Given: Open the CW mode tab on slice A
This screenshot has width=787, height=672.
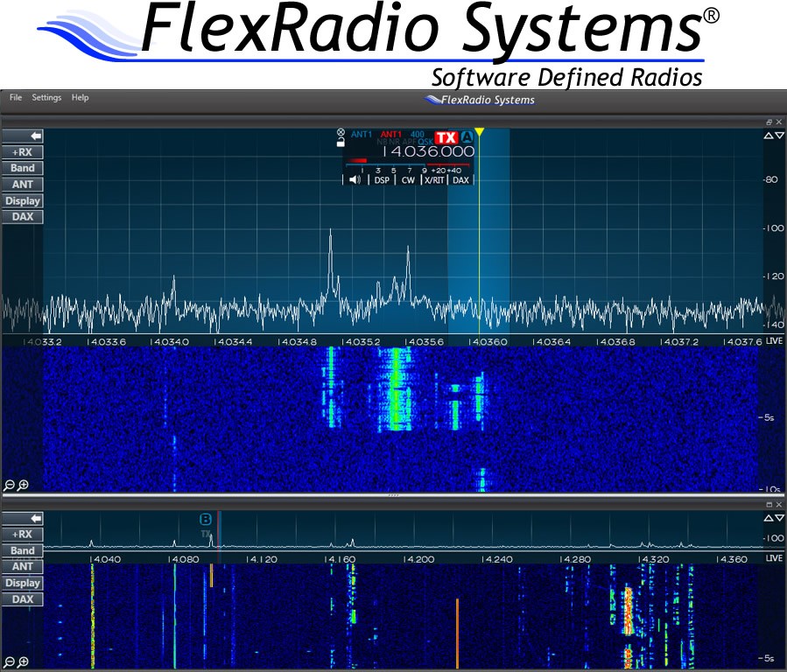Looking at the screenshot, I should pyautogui.click(x=408, y=180).
